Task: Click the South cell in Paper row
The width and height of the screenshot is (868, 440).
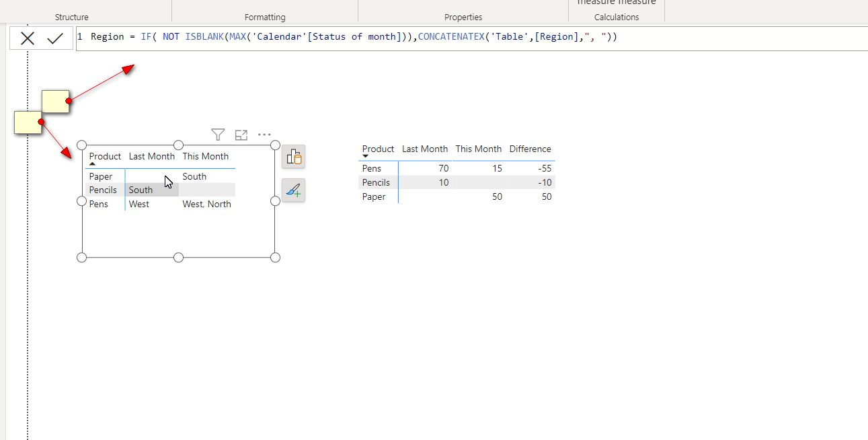Action: pos(194,176)
